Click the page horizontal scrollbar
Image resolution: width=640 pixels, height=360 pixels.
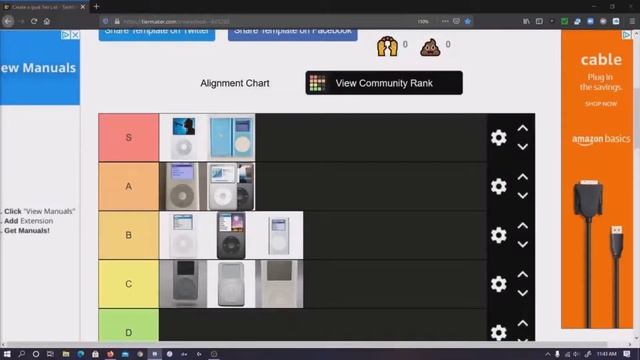(306, 344)
